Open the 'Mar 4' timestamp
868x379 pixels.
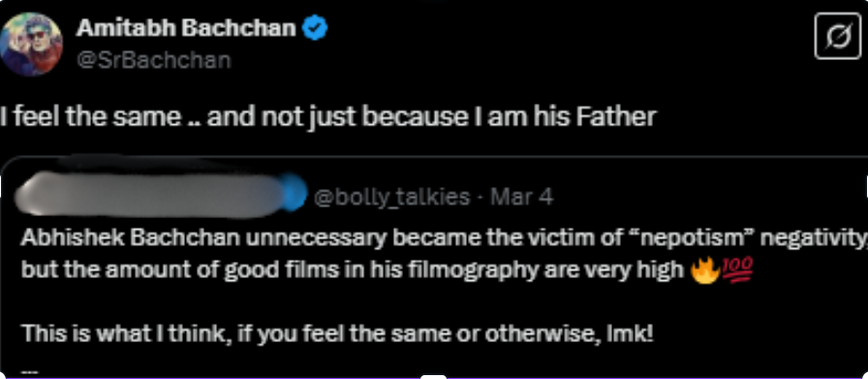pos(521,197)
